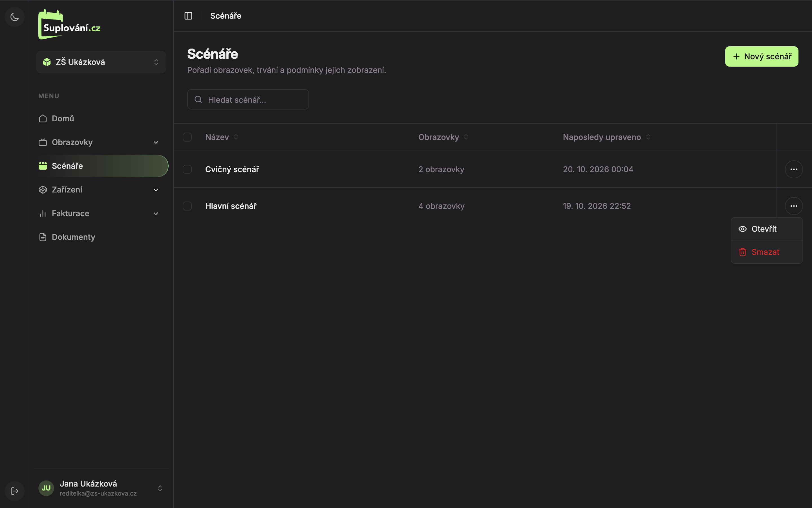Click the JU user avatar
The height and width of the screenshot is (508, 812).
[46, 488]
